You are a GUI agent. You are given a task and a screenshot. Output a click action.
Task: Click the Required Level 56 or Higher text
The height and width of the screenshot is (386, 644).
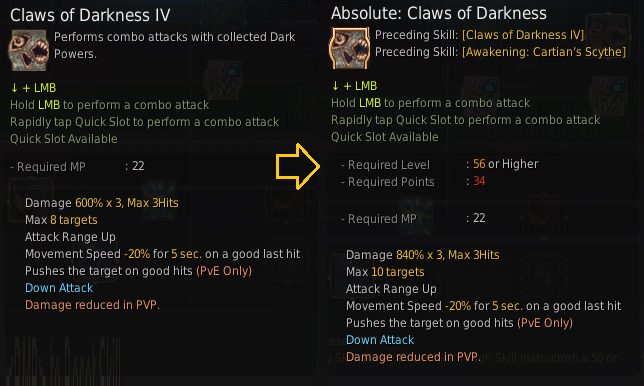[506, 164]
